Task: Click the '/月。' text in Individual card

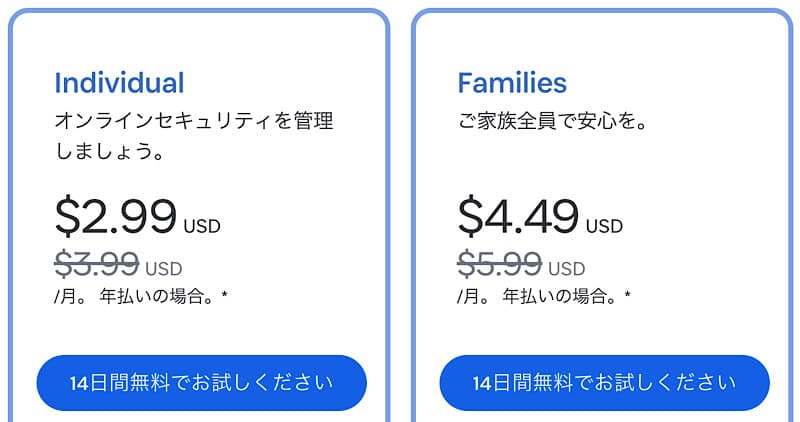Action: (71, 297)
